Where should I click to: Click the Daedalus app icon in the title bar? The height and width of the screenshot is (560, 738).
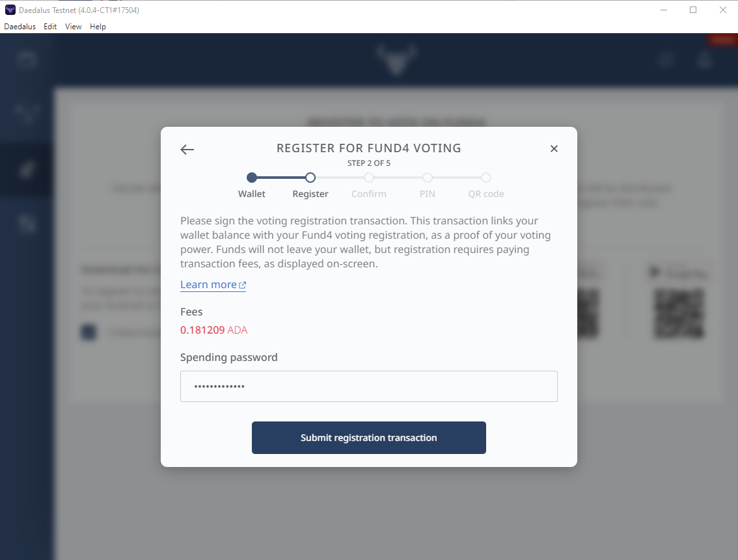(x=10, y=10)
